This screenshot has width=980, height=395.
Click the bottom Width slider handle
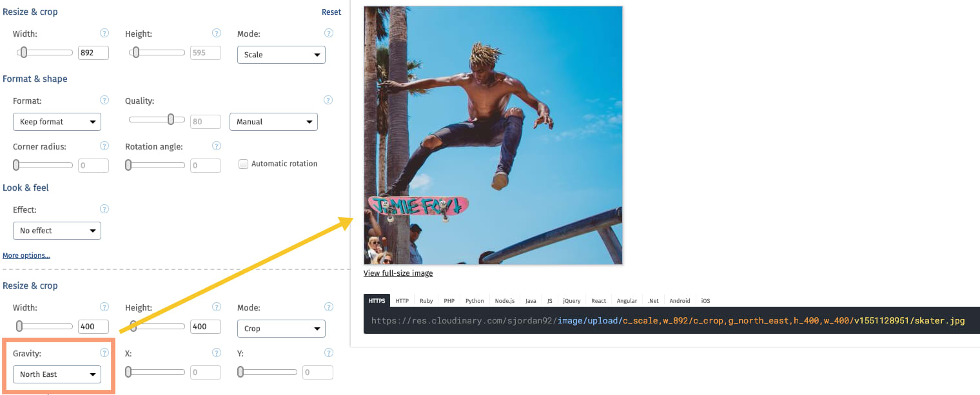[x=19, y=327]
